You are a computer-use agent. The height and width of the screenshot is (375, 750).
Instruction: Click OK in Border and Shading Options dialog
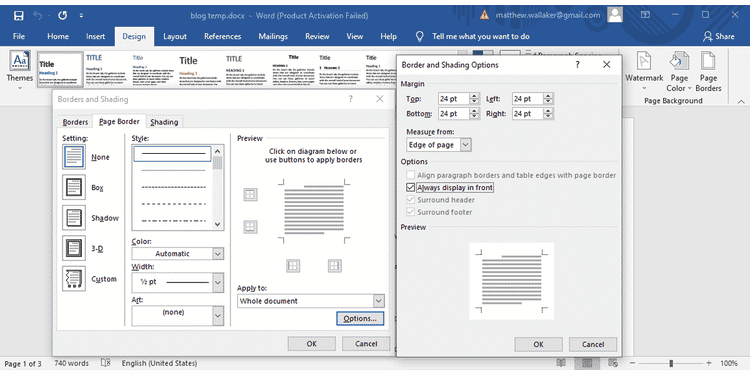[x=538, y=344]
